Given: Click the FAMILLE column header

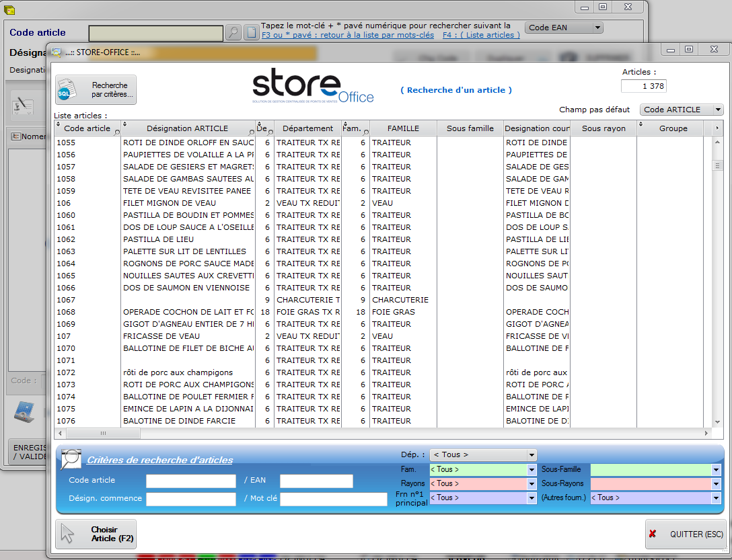Looking at the screenshot, I should point(403,128).
